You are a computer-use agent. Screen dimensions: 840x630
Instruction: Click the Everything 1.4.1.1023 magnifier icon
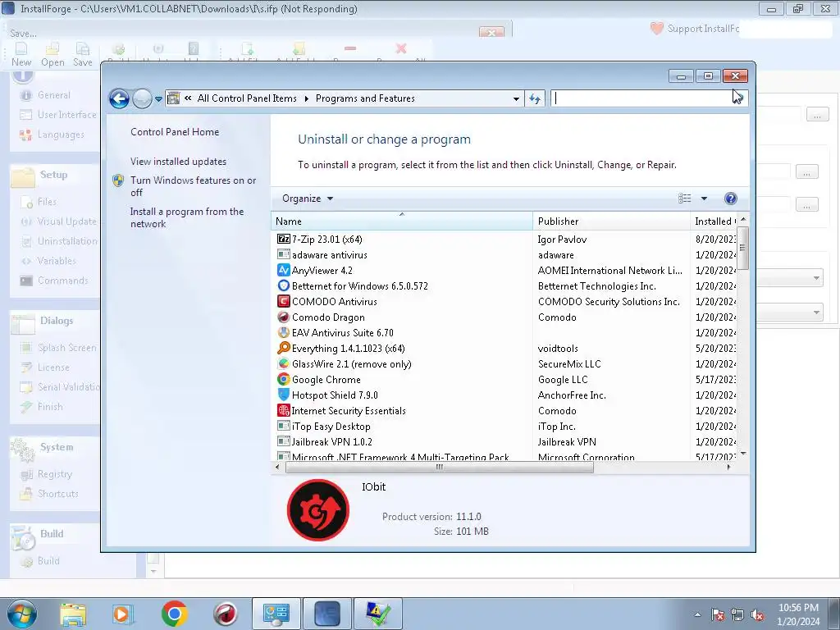coord(283,348)
